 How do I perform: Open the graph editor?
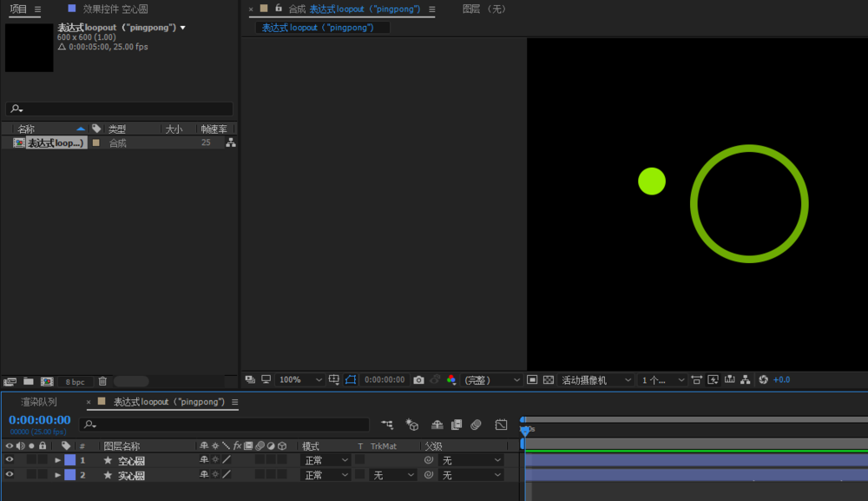pyautogui.click(x=501, y=425)
